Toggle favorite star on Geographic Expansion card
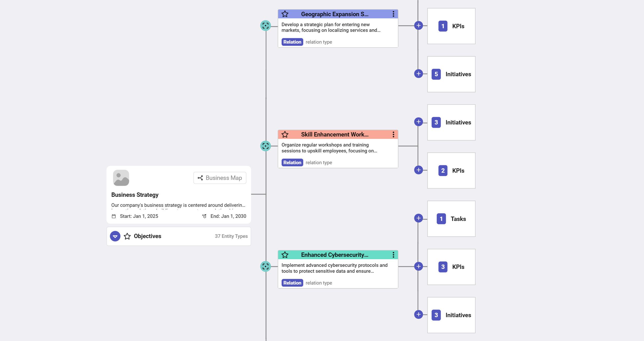The image size is (644, 341). click(x=285, y=14)
